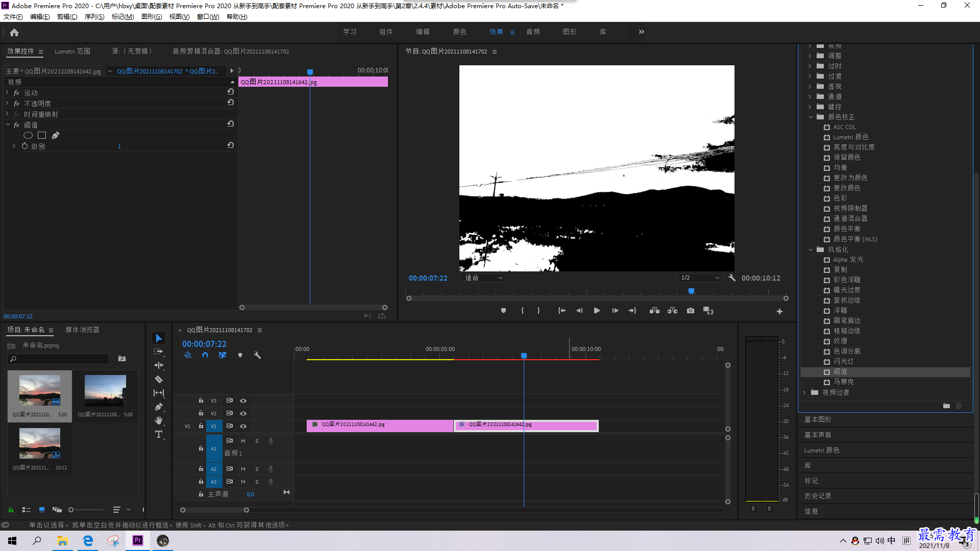Reset the 不透明度 effect parameters
The height and width of the screenshot is (551, 980).
click(x=231, y=103)
